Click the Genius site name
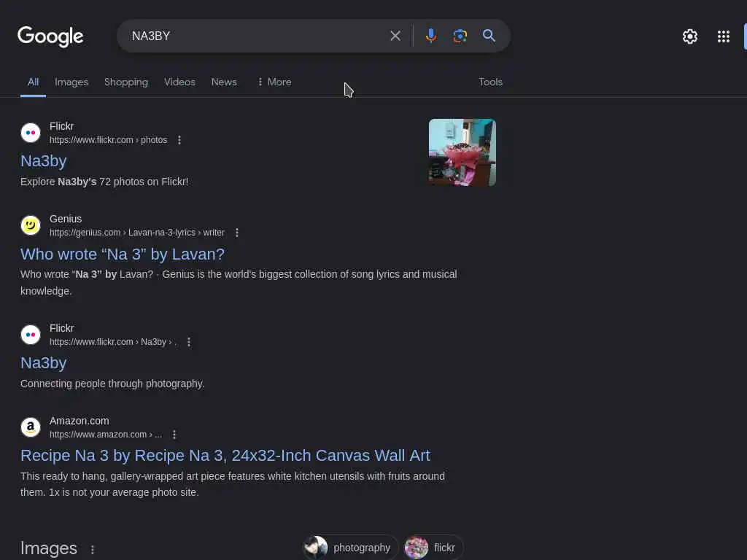This screenshot has width=747, height=560. click(66, 219)
